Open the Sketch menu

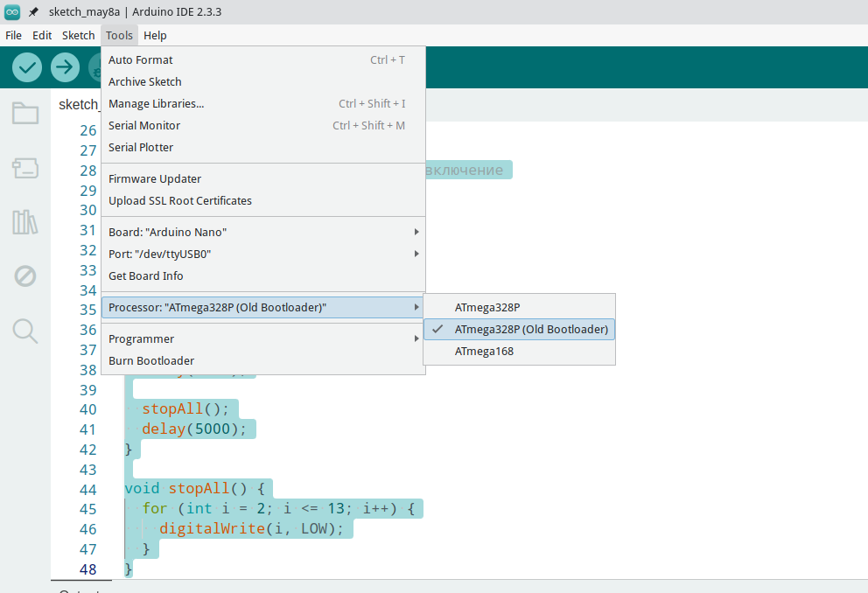[x=78, y=35]
